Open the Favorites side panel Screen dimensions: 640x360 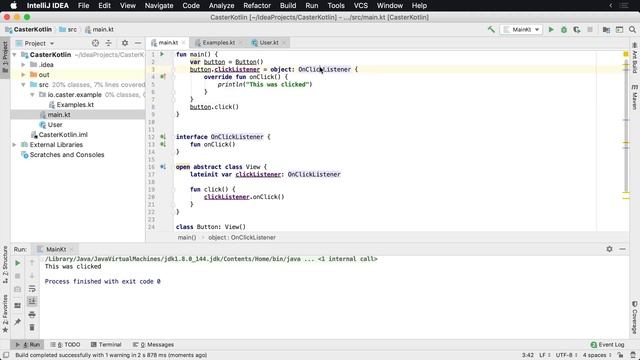5,313
